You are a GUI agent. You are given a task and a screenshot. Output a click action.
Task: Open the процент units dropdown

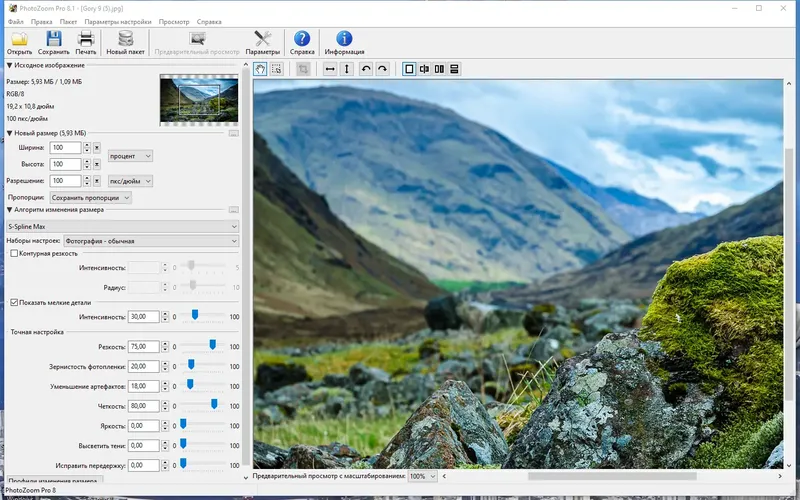(x=131, y=156)
